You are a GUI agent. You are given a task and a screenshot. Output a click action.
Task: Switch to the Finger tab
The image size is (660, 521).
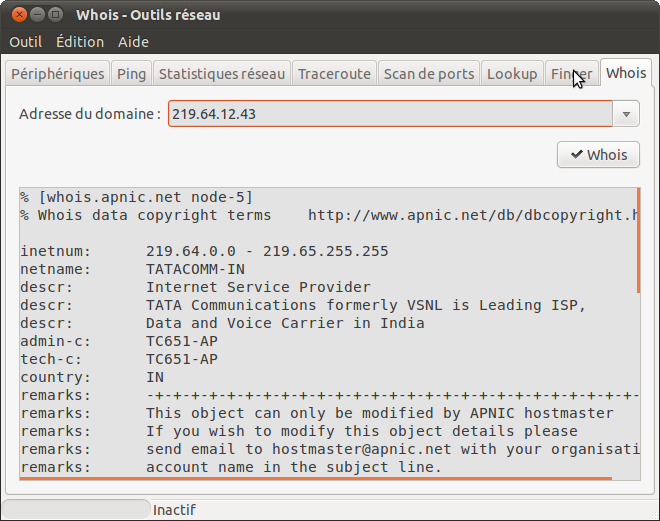pos(572,74)
